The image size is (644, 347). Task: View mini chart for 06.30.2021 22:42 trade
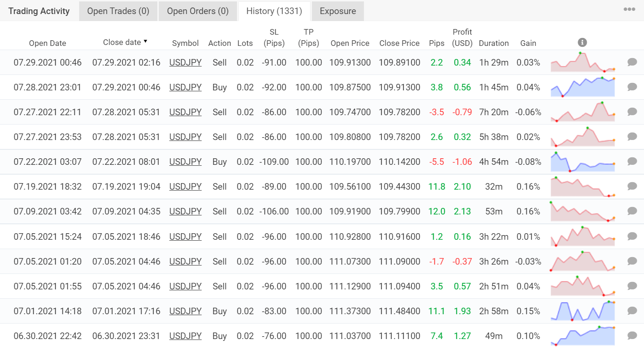pos(583,336)
